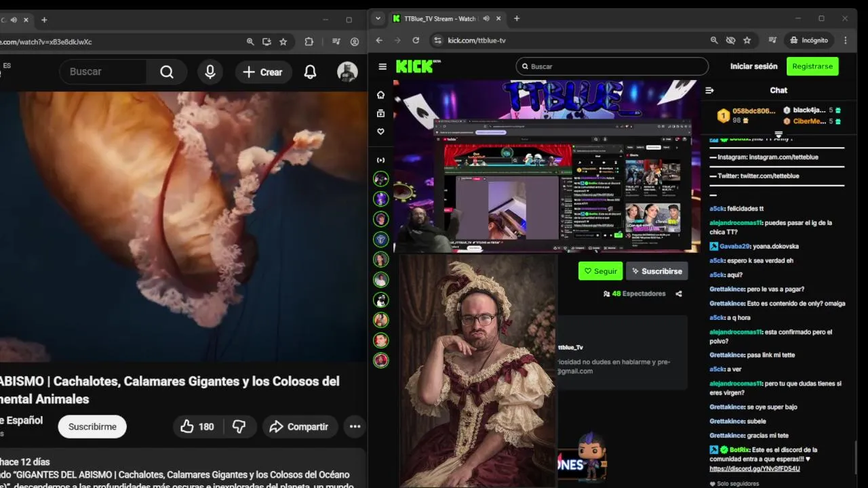The width and height of the screenshot is (868, 488).
Task: Click the '48 Espectadores' viewer count
Action: tap(634, 294)
